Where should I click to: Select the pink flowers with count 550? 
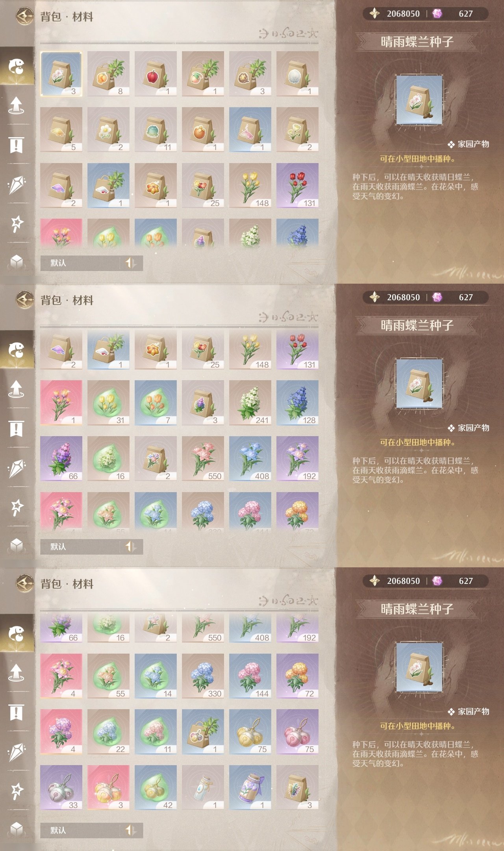tap(203, 459)
